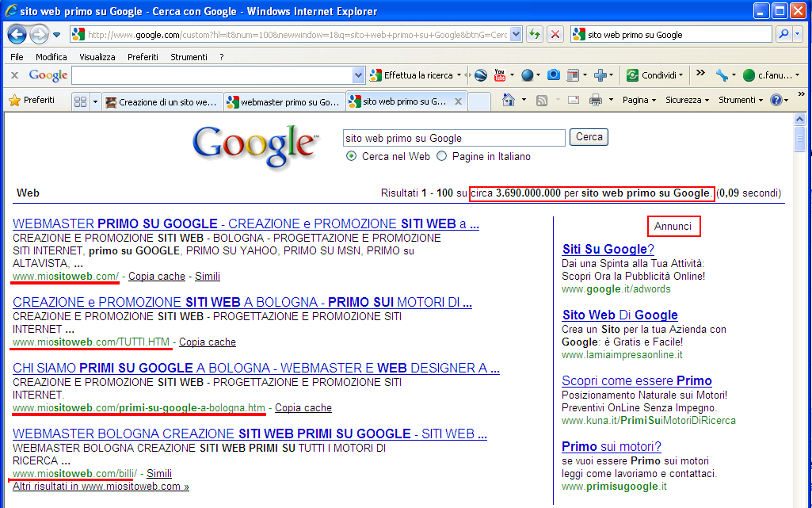
Task: Click the blue sphere toolbar icon
Action: click(x=527, y=75)
